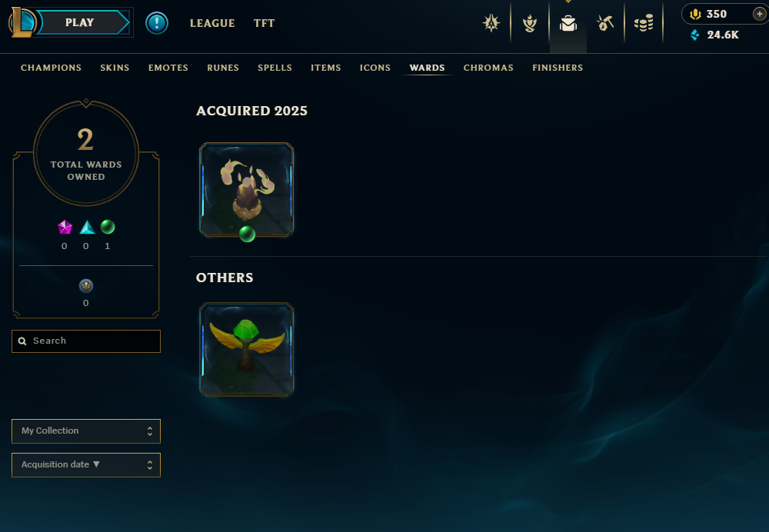Viewport: 769px width, 532px height.
Task: Select the green winged ward thumbnail
Action: [247, 350]
